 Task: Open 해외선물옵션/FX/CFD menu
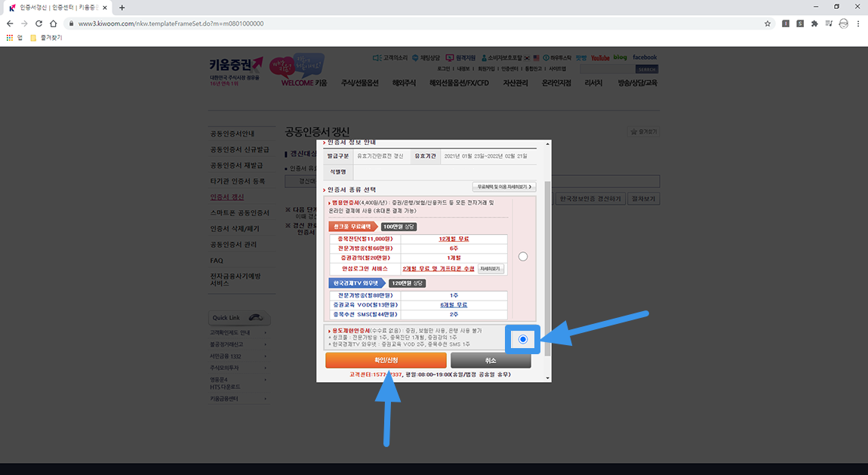click(459, 83)
